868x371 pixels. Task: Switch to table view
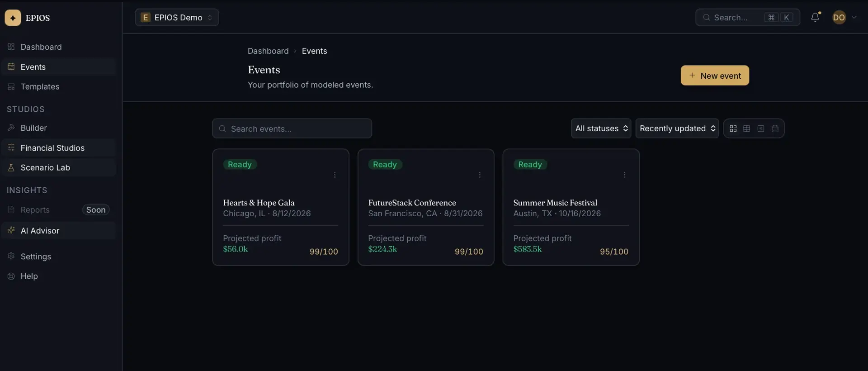(x=747, y=128)
